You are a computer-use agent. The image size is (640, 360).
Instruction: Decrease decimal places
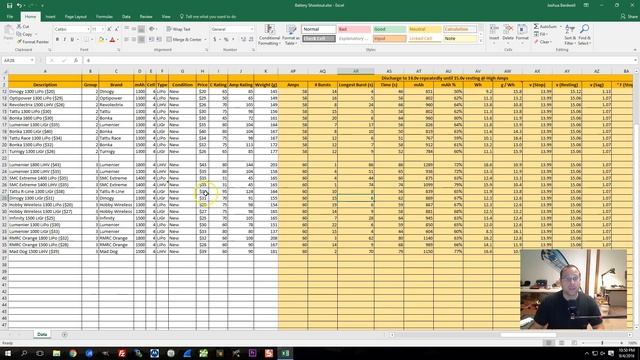(x=251, y=40)
